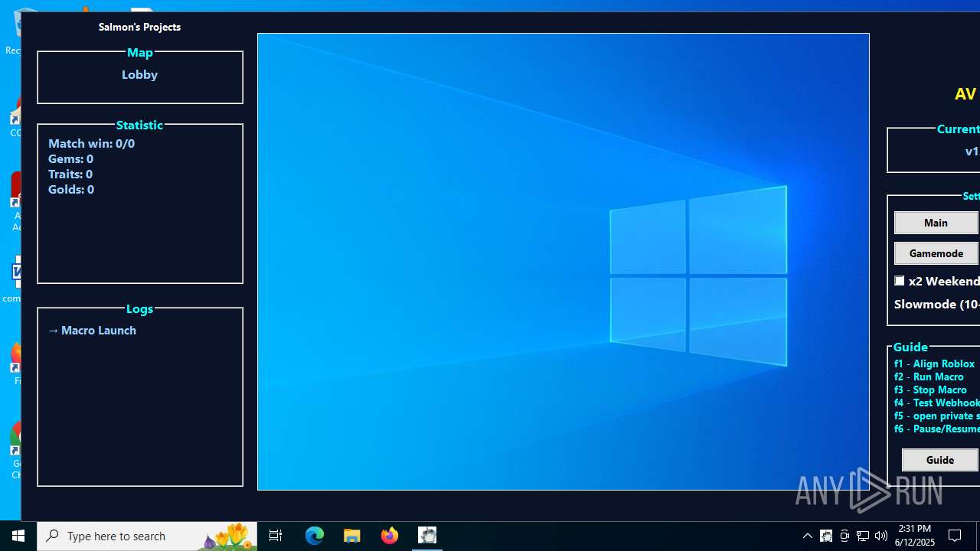Click the 'Gems: 0' statistic
The image size is (980, 551).
pyautogui.click(x=70, y=158)
